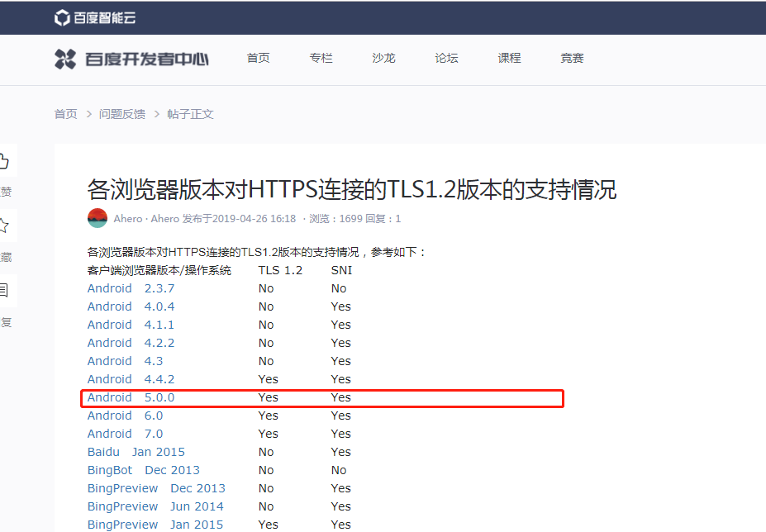Open the 首页 navigation tab
The height and width of the screenshot is (532, 766).
coord(259,58)
